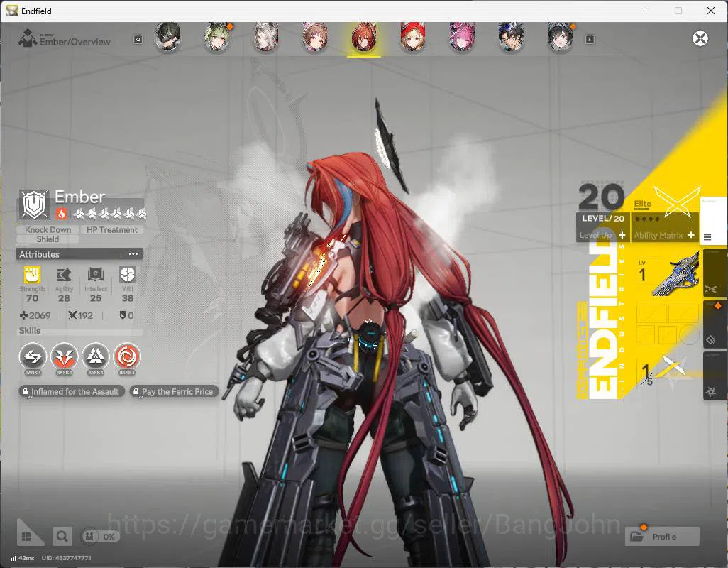The height and width of the screenshot is (568, 728).
Task: Select the brown-haired operator portrait
Action: click(x=315, y=37)
